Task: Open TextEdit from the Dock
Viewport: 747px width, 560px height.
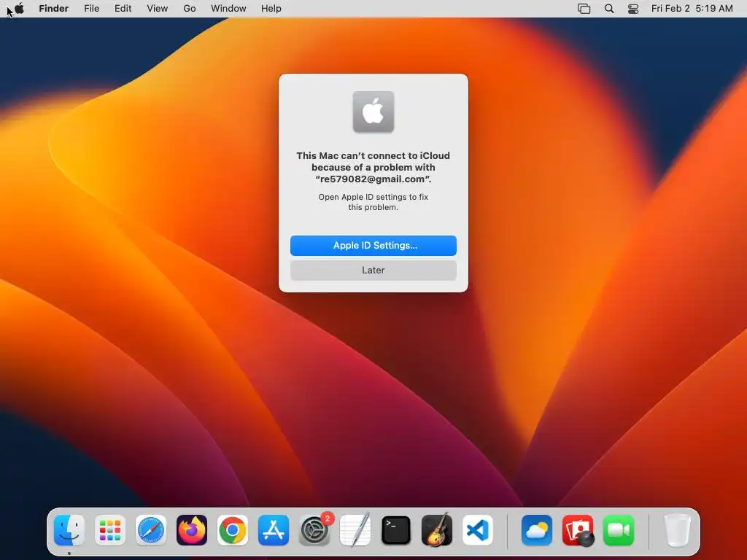Action: (x=355, y=531)
